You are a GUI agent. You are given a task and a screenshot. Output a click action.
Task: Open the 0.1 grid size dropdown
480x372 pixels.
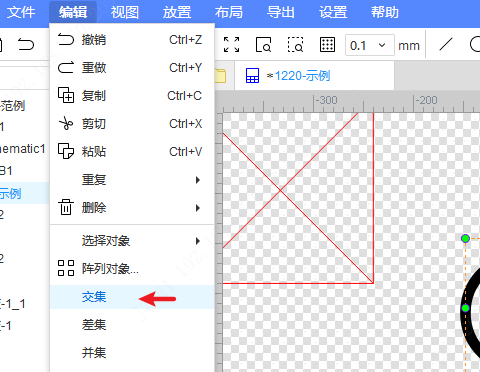[370, 45]
